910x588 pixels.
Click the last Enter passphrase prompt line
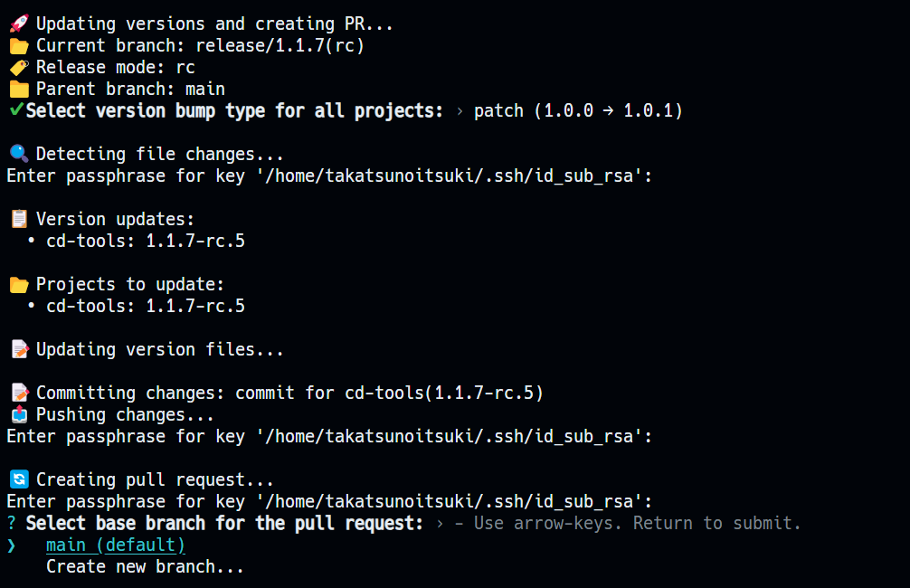coord(329,501)
